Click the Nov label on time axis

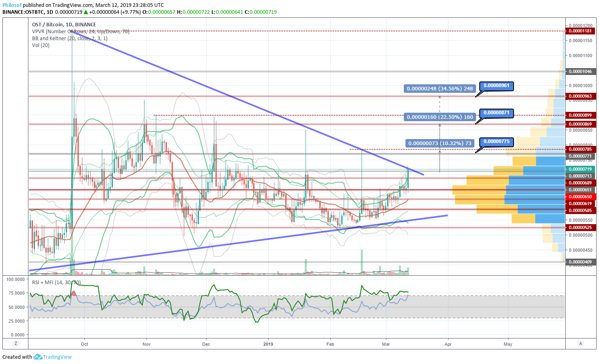[x=147, y=344]
